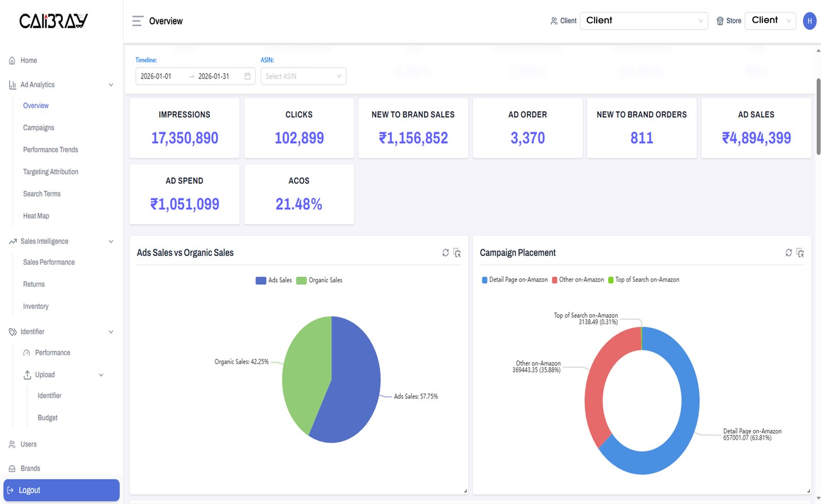821x504 pixels.
Task: Refresh the Campaign Placement chart
Action: click(789, 253)
